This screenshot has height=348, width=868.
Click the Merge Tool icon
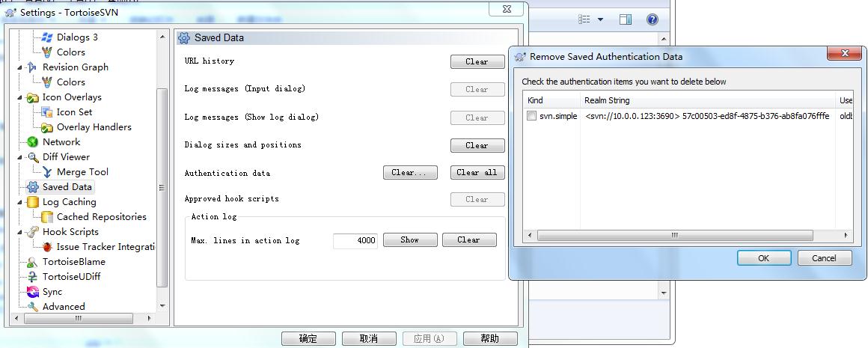[47, 172]
